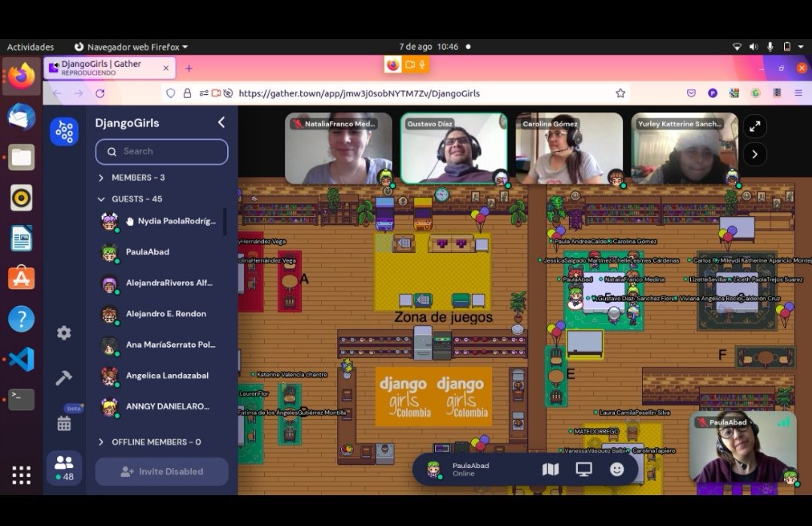812x526 pixels.
Task: Open Firefox shield tracking protection icon
Action: pos(170,93)
